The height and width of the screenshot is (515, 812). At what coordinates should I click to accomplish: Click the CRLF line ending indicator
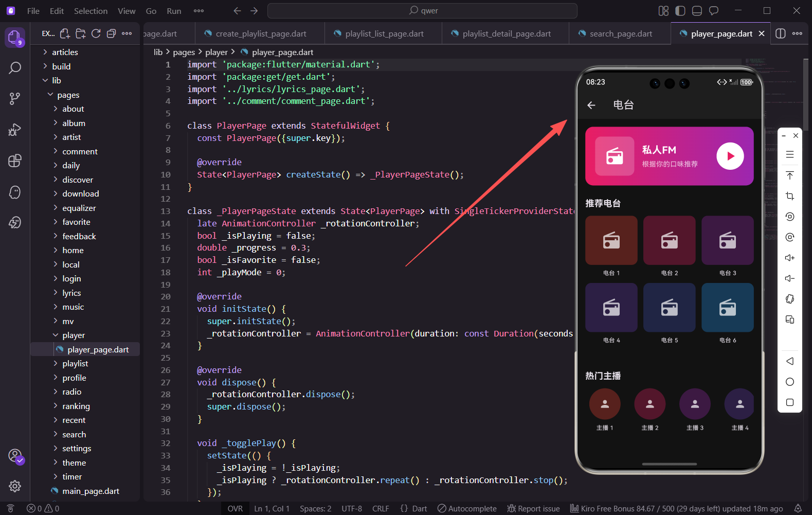tap(381, 508)
